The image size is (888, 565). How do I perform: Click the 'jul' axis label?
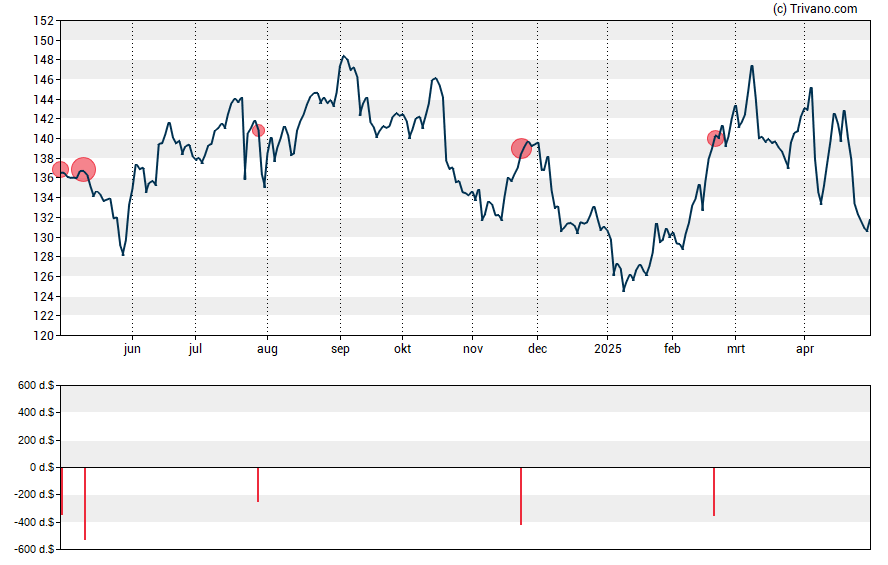pyautogui.click(x=195, y=349)
